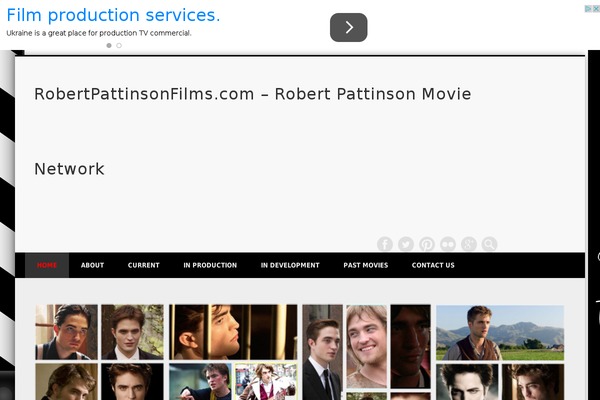Click the AdChoices info icon
600x400 pixels.
click(x=589, y=8)
